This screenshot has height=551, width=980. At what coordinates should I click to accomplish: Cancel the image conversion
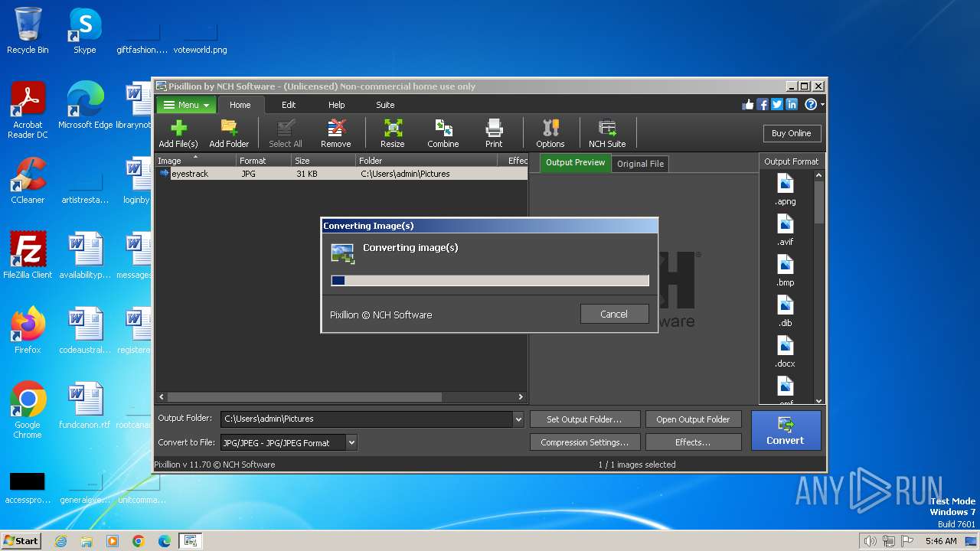coord(614,314)
